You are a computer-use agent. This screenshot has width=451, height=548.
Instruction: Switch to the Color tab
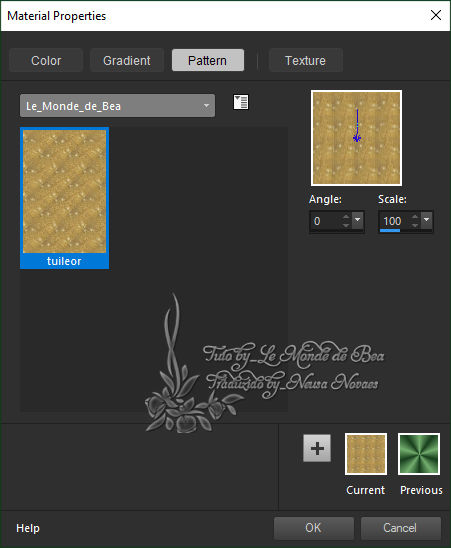click(46, 60)
